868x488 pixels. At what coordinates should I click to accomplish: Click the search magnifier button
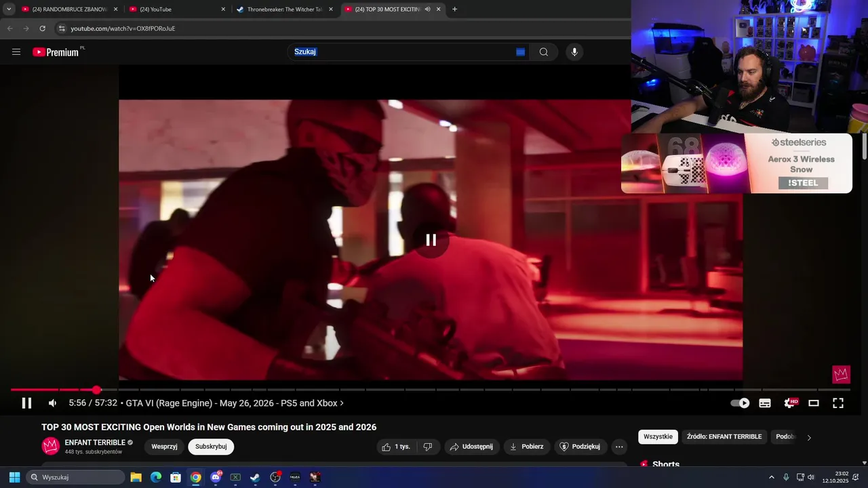tap(543, 52)
